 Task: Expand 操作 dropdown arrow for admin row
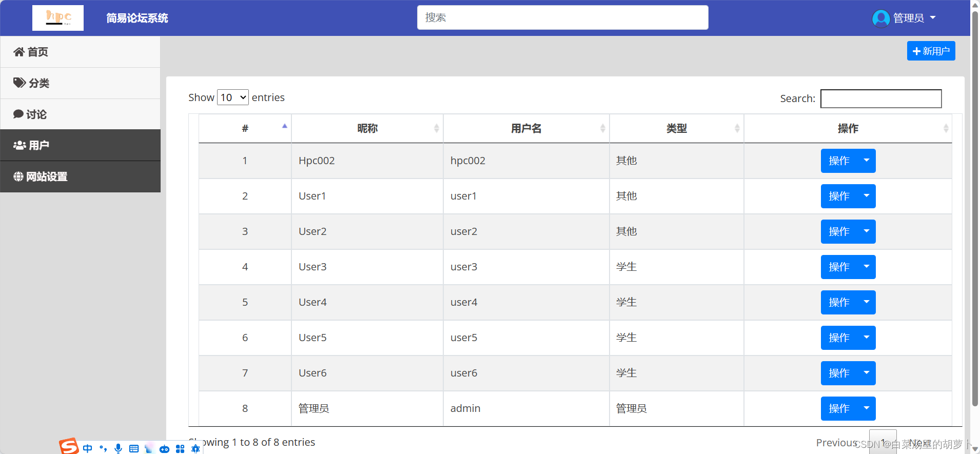coord(867,409)
